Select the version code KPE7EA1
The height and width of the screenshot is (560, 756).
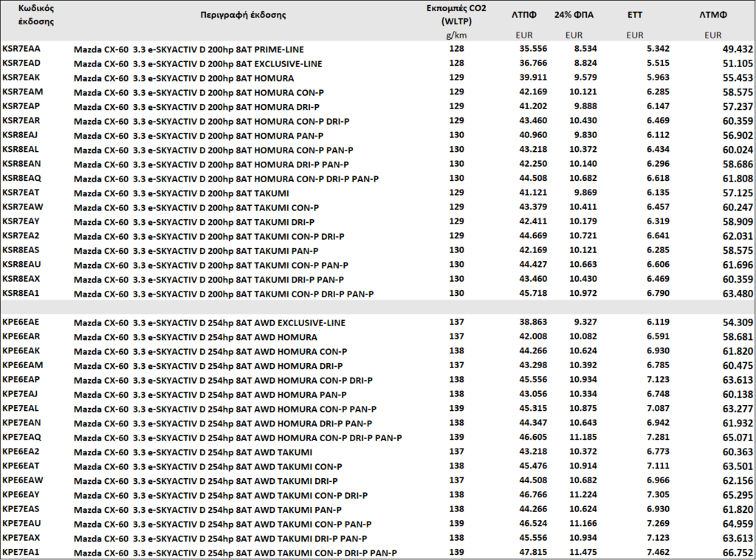[x=21, y=553]
